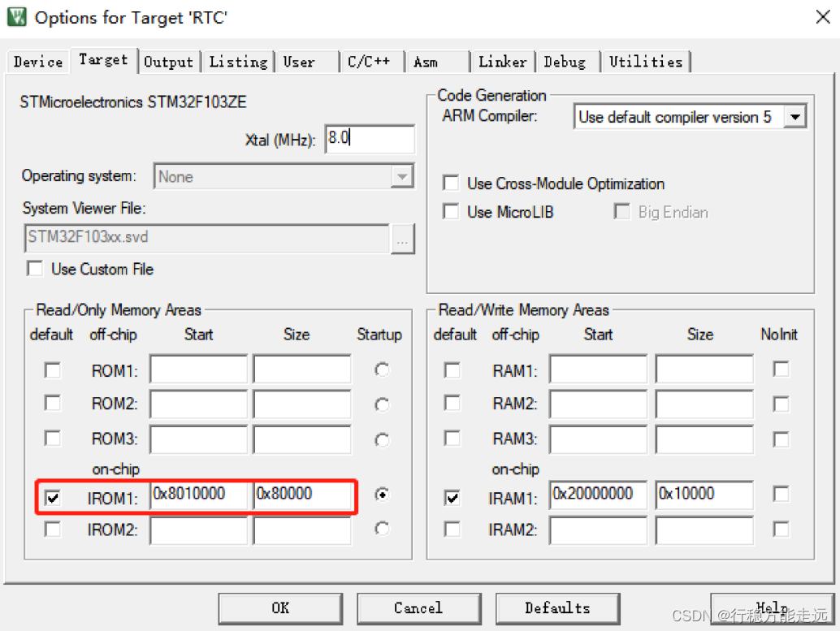Check the ROM2 default checkbox
840x631 pixels.
click(x=53, y=403)
